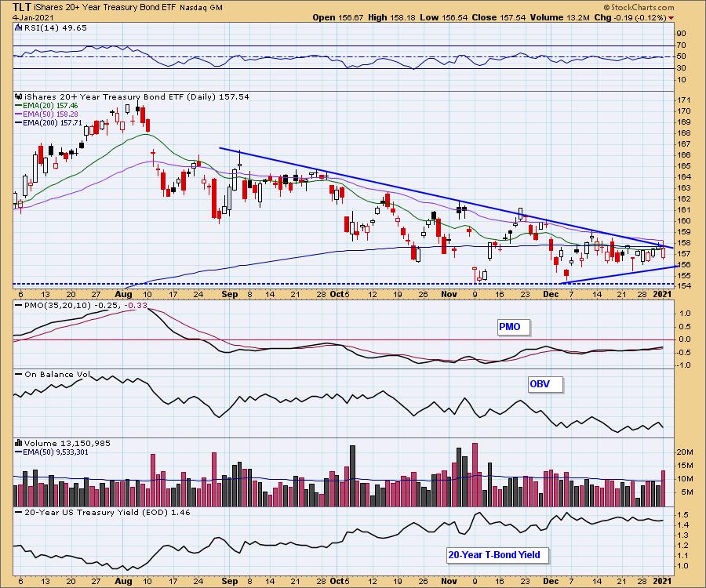Click the 154 price scale label
Image resolution: width=706 pixels, height=588 pixels.
[685, 286]
